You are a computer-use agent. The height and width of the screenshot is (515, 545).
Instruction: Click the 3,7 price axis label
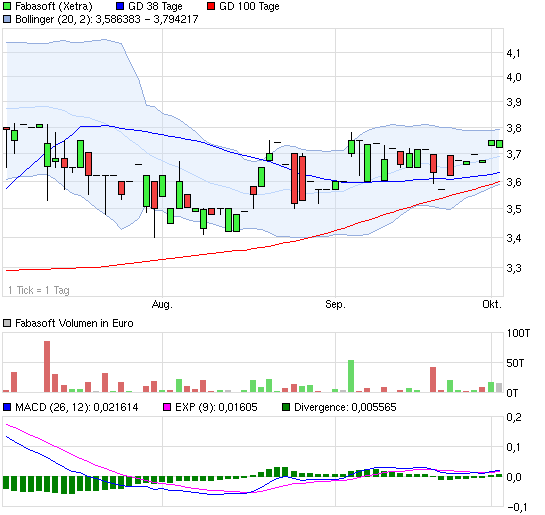click(514, 154)
